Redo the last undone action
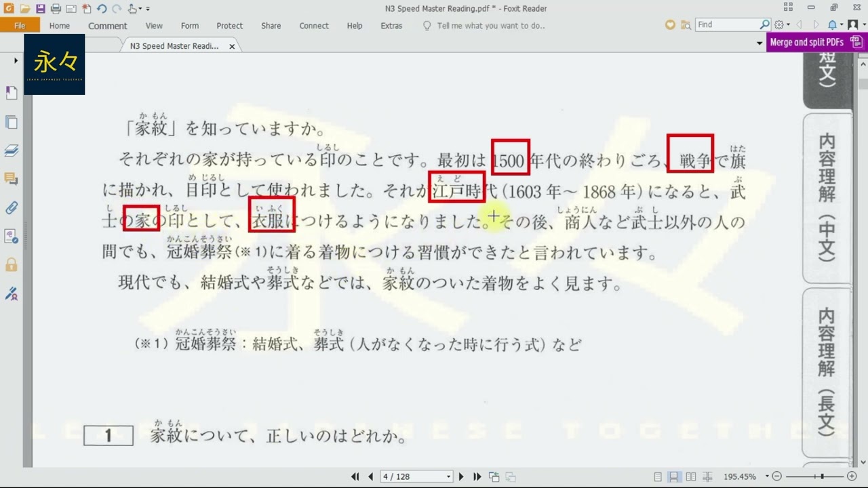868x488 pixels. coord(117,9)
